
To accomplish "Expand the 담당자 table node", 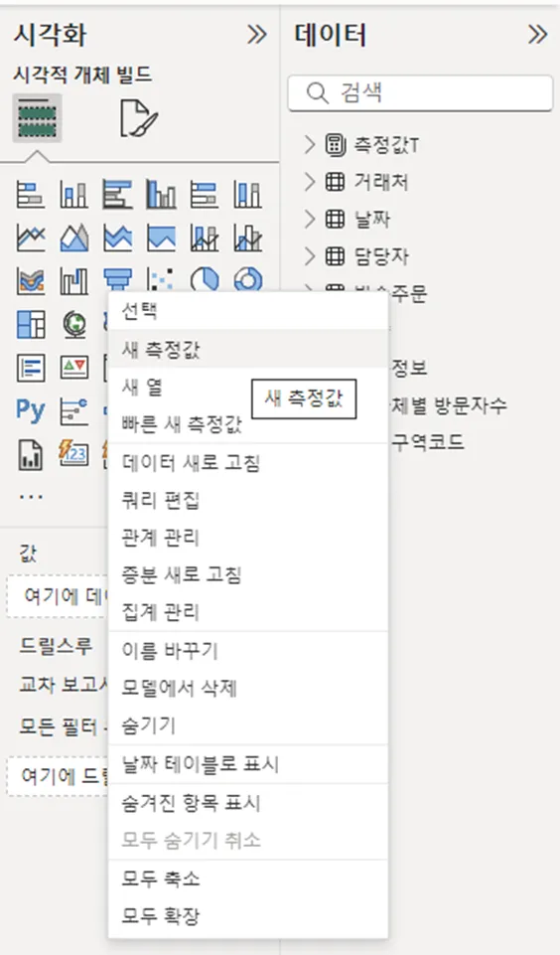I will tap(310, 255).
